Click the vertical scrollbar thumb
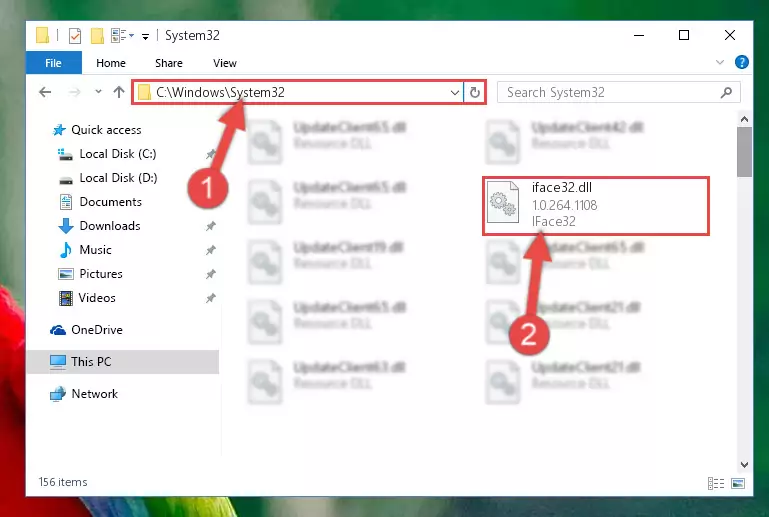 [744, 152]
